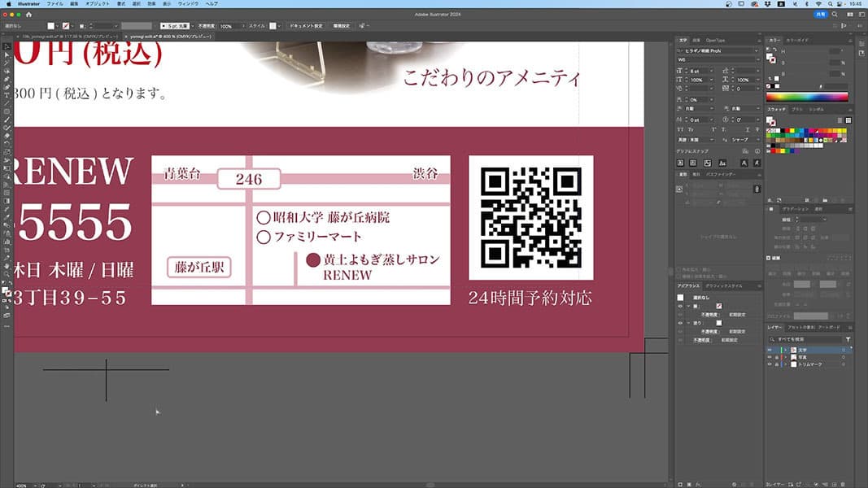
Task: Click the 環境設定 button in the control bar
Action: (x=342, y=26)
